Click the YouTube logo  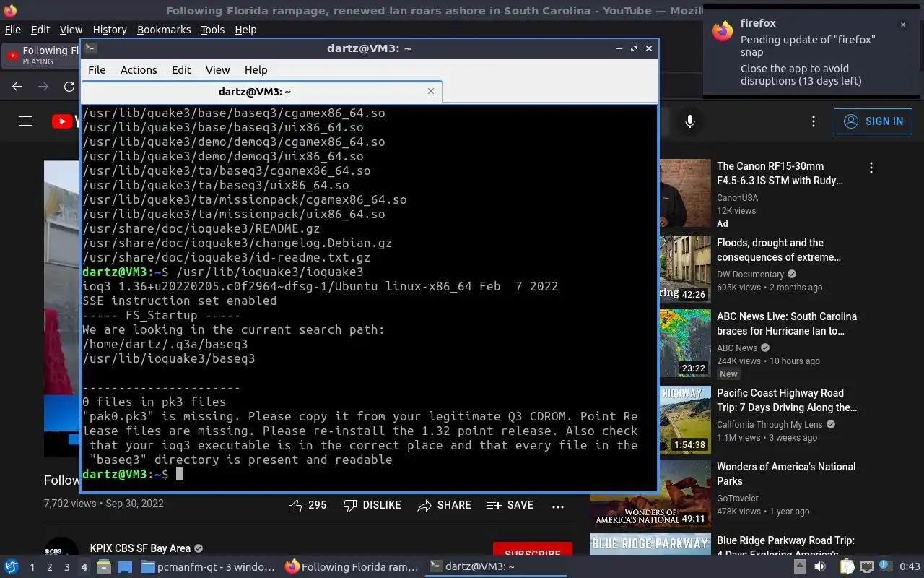point(66,121)
